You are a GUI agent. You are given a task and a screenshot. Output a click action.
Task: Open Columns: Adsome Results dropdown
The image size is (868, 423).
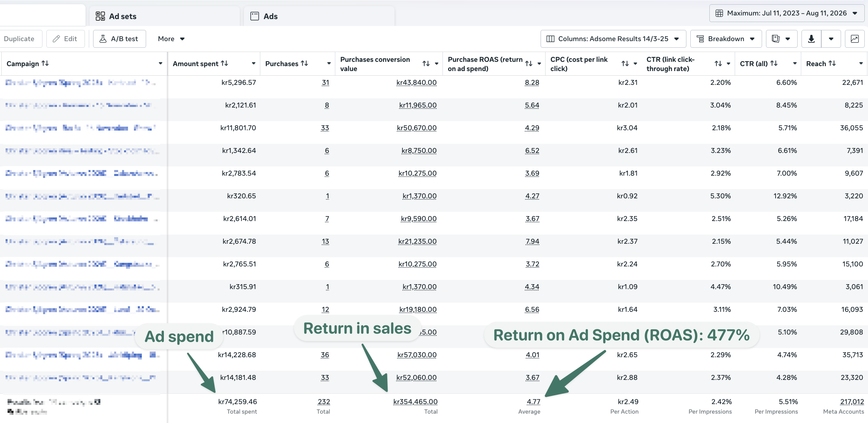(x=613, y=39)
